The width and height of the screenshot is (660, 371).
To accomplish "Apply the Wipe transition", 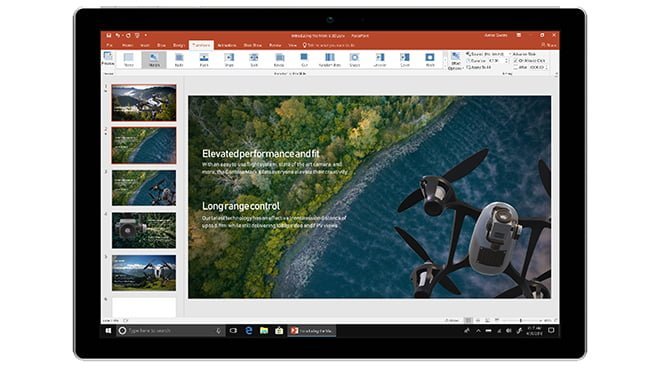I will click(229, 60).
